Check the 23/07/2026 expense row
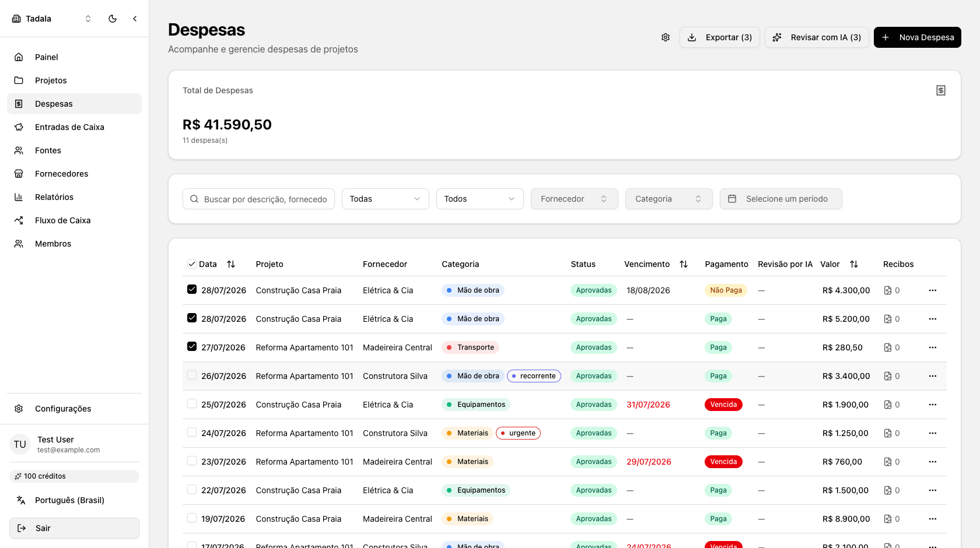 192,461
